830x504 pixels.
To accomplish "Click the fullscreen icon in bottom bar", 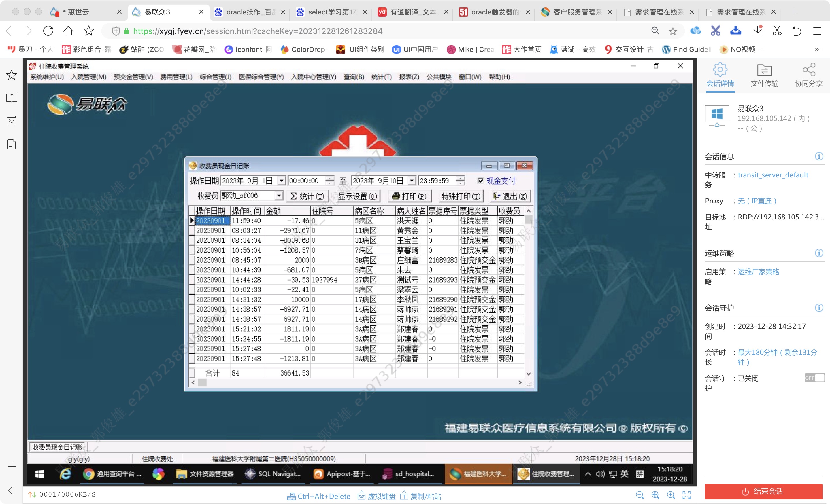I will [x=686, y=495].
